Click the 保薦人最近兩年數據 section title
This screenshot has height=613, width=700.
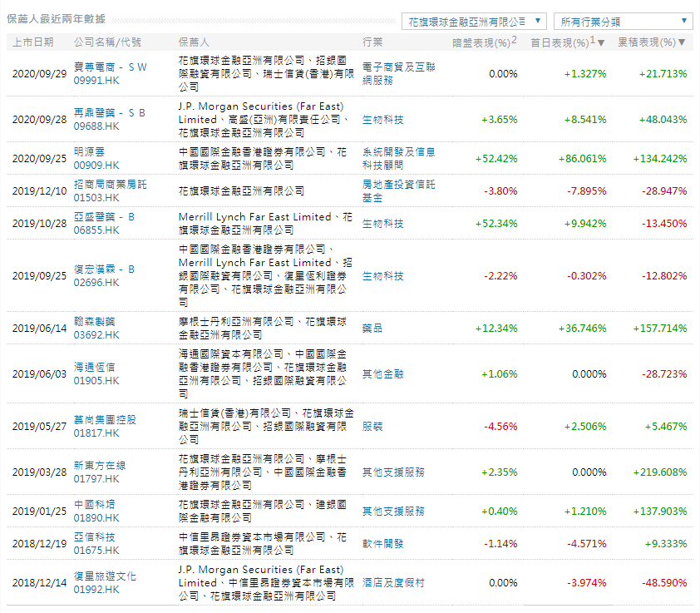click(57, 19)
